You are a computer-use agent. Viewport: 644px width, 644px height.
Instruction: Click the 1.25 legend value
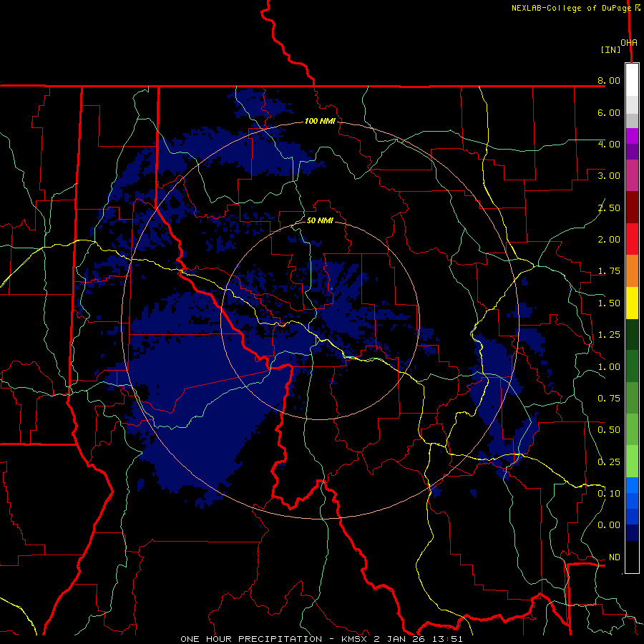click(x=609, y=335)
